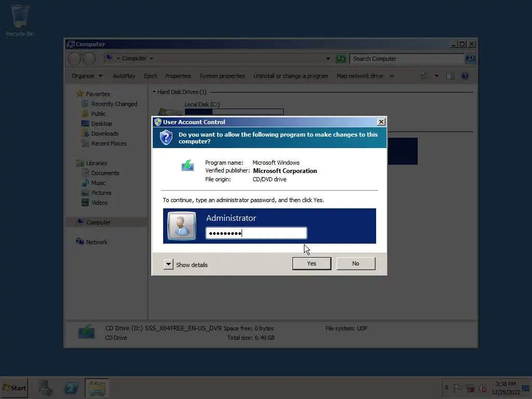Click Local Disk (C:) usage bar
This screenshot has width=532, height=399.
pos(234,112)
